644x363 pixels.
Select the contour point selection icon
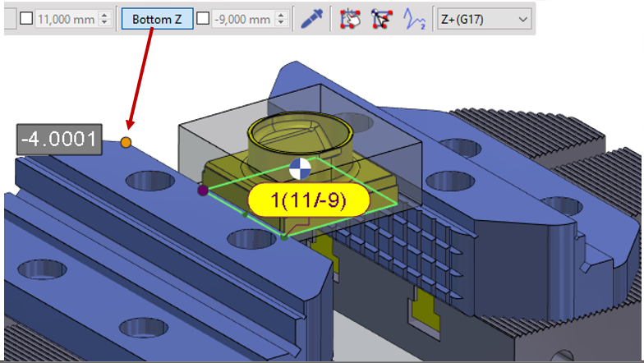351,19
